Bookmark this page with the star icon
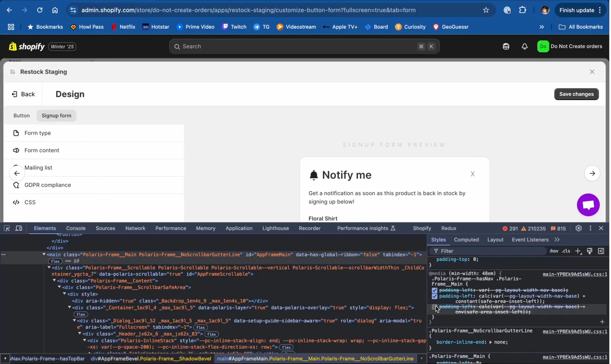This screenshot has height=364, width=611. (x=486, y=10)
